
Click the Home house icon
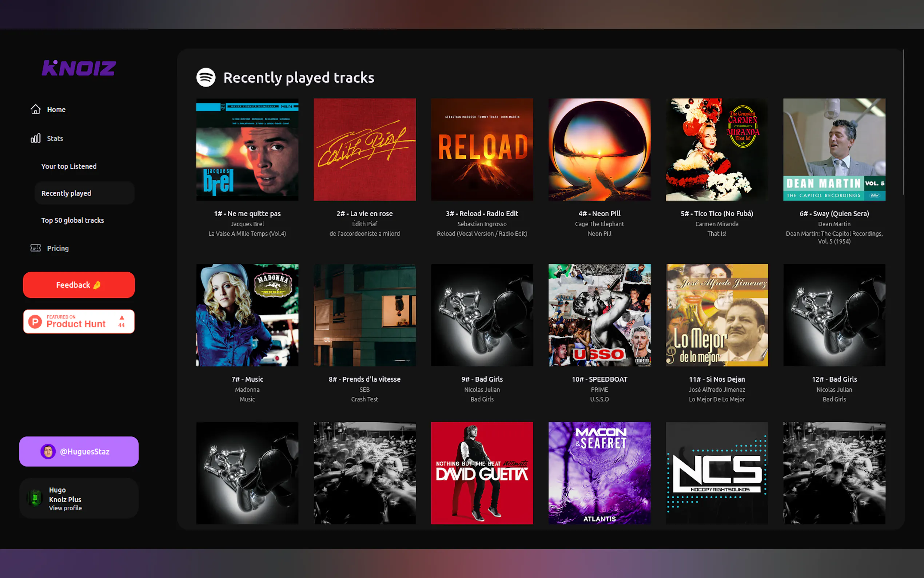(x=36, y=109)
